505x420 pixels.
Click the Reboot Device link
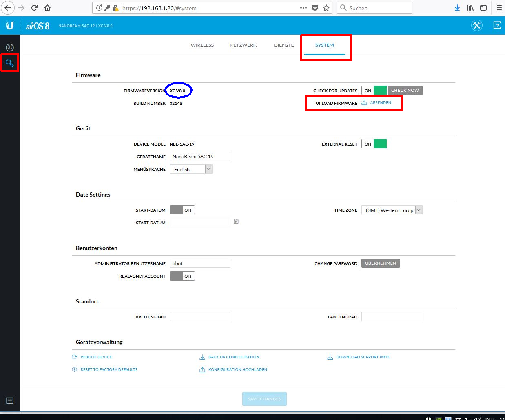click(x=96, y=357)
